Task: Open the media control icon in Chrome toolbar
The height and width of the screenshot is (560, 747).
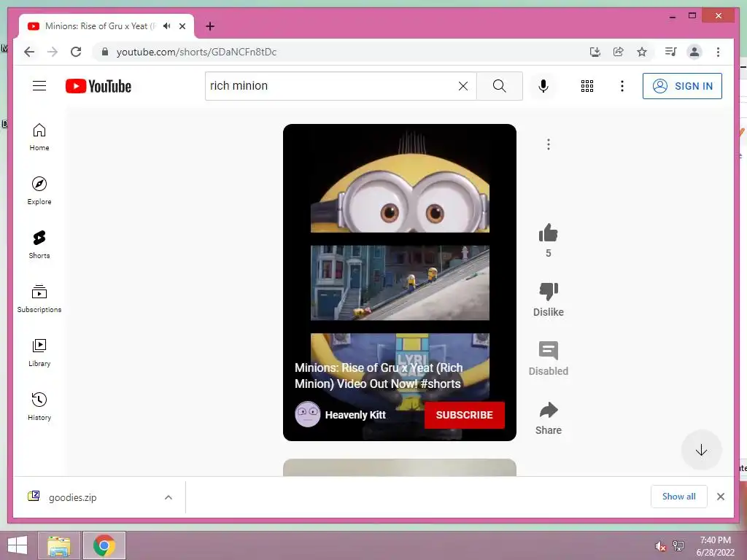Action: [671, 52]
